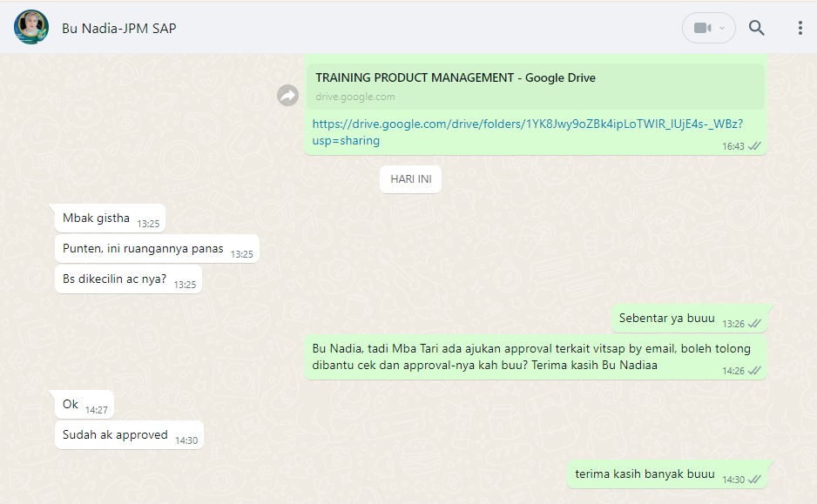Image resolution: width=817 pixels, height=504 pixels.
Task: Click the forward arrow beside Drive link
Action: (287, 96)
